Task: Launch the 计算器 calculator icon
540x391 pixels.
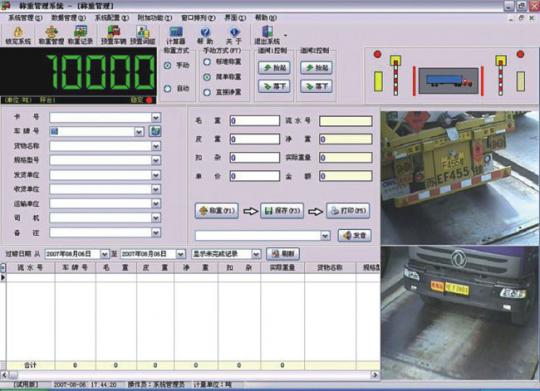Action: pyautogui.click(x=176, y=32)
